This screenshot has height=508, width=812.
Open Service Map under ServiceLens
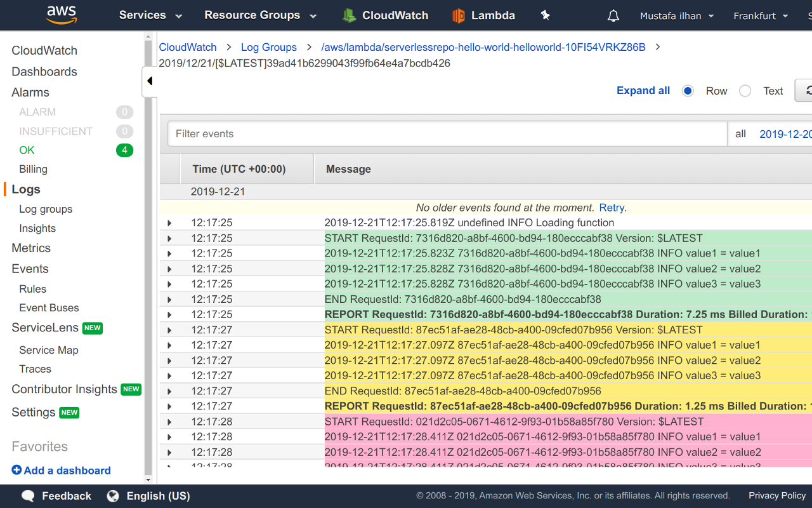pos(49,350)
